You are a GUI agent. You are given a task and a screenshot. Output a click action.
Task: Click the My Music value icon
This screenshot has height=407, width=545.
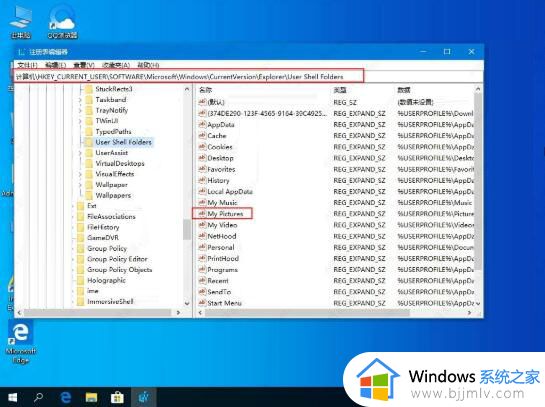(202, 202)
